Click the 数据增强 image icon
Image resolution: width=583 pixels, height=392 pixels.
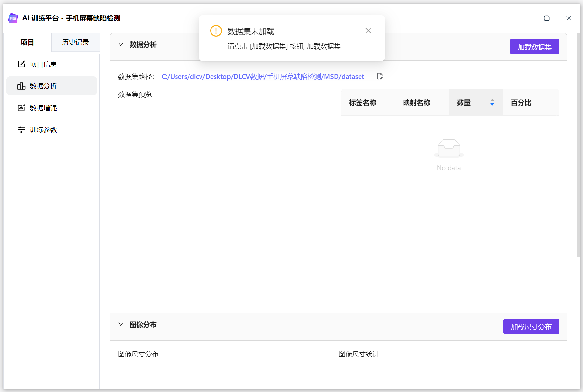(x=21, y=108)
